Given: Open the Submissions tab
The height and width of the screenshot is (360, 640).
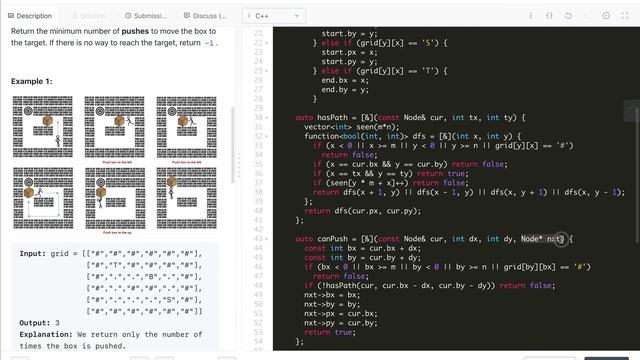Looking at the screenshot, I should coord(146,16).
